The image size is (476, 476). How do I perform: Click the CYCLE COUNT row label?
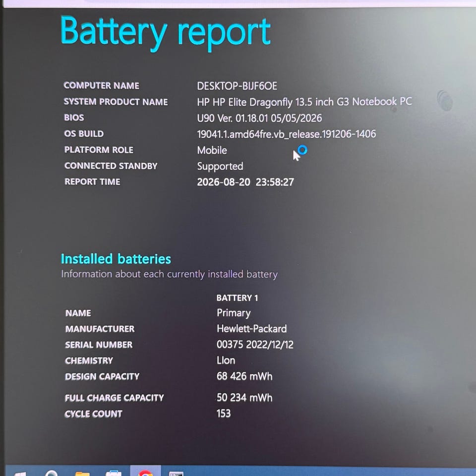(x=93, y=414)
